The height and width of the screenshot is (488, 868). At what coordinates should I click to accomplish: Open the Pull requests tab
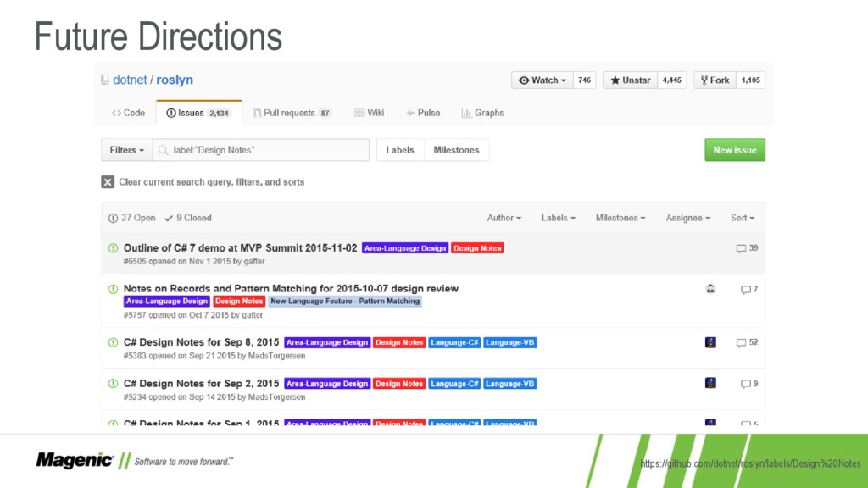[292, 113]
